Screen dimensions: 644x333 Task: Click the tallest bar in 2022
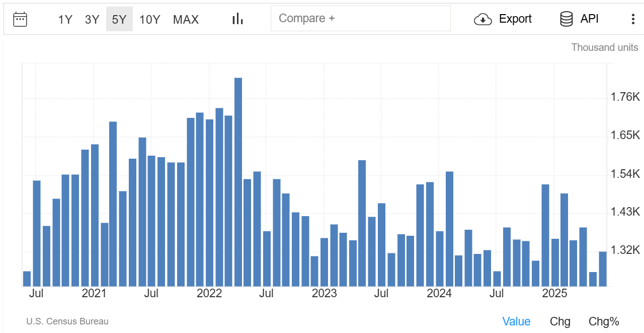pos(238,181)
